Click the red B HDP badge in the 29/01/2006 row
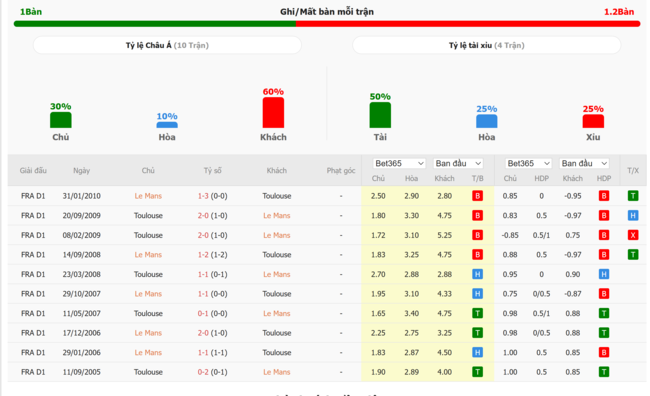 (x=604, y=352)
